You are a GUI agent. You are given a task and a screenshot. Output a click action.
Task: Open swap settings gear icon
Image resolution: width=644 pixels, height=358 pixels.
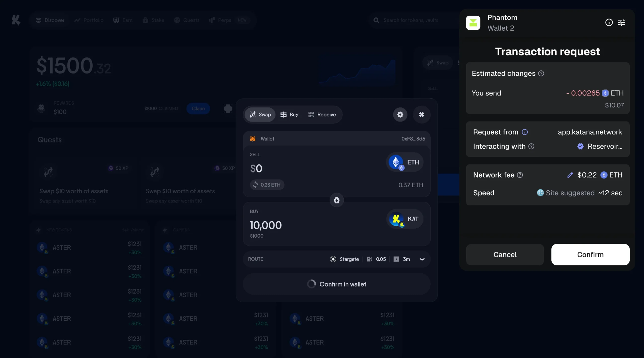click(400, 115)
